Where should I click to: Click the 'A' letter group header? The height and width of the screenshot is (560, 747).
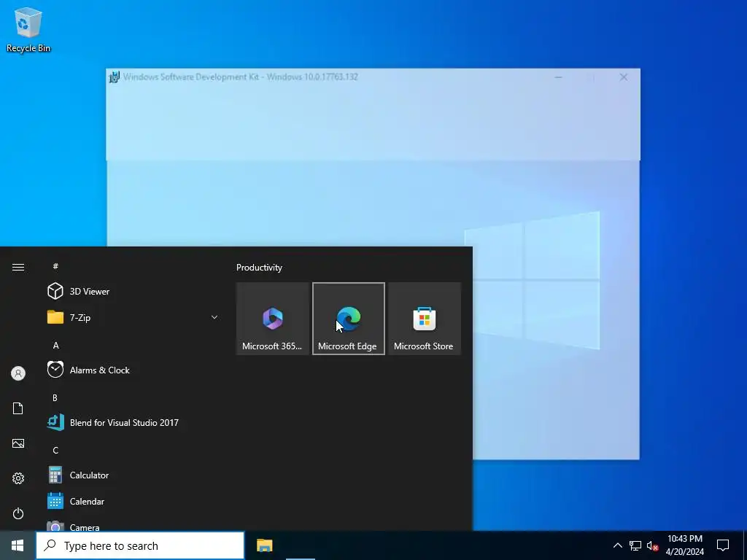[x=55, y=345]
